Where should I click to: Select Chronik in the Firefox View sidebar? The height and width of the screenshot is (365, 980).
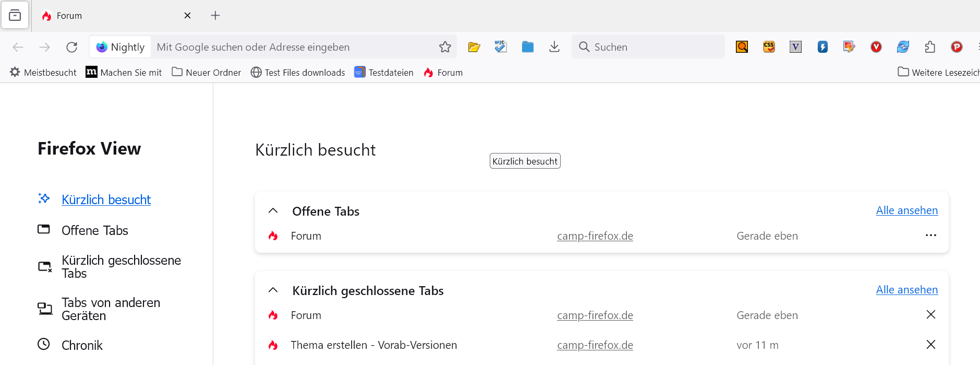pos(82,345)
